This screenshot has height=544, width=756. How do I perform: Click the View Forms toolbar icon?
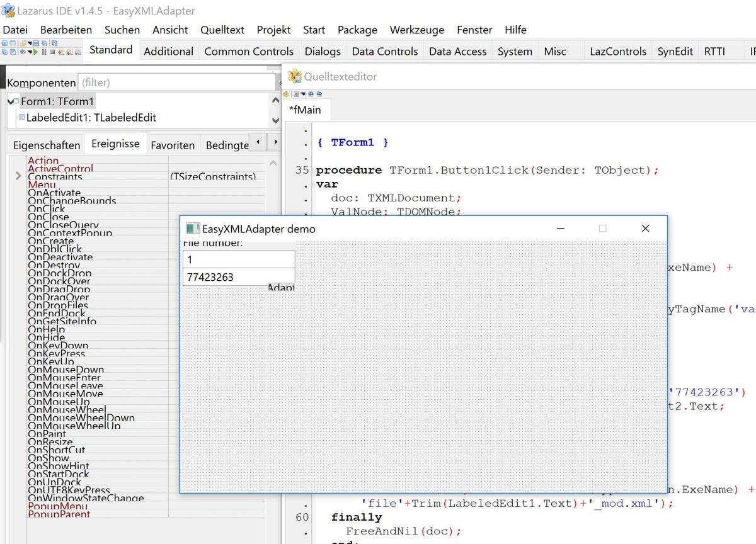pyautogui.click(x=13, y=52)
